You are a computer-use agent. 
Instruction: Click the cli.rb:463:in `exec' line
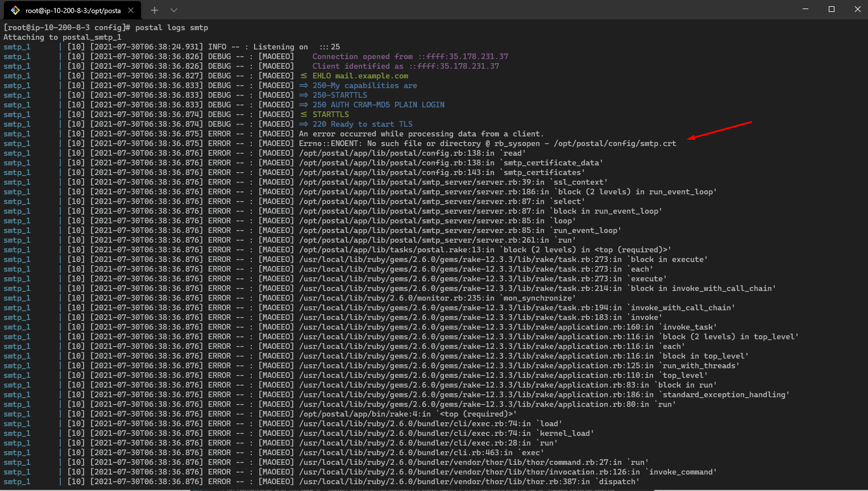point(422,452)
